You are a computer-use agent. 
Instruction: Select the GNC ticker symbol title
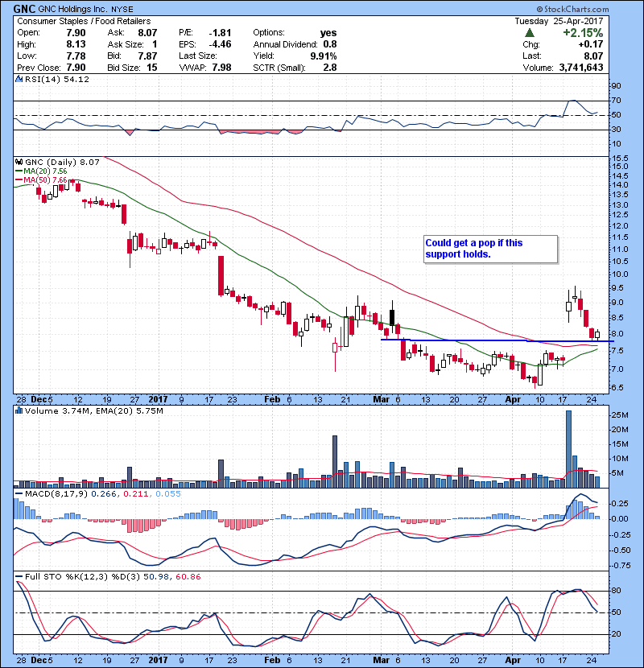point(24,9)
